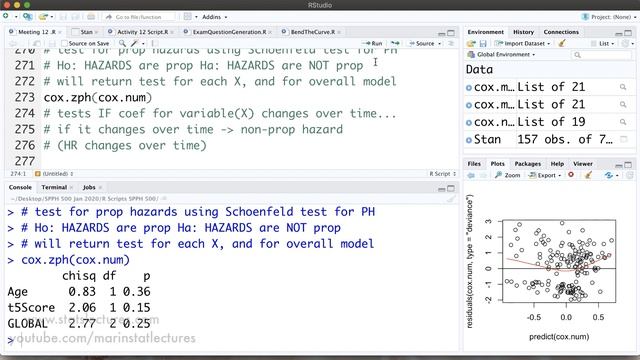640x360 pixels.
Task: Click the Source button
Action: coord(421,43)
